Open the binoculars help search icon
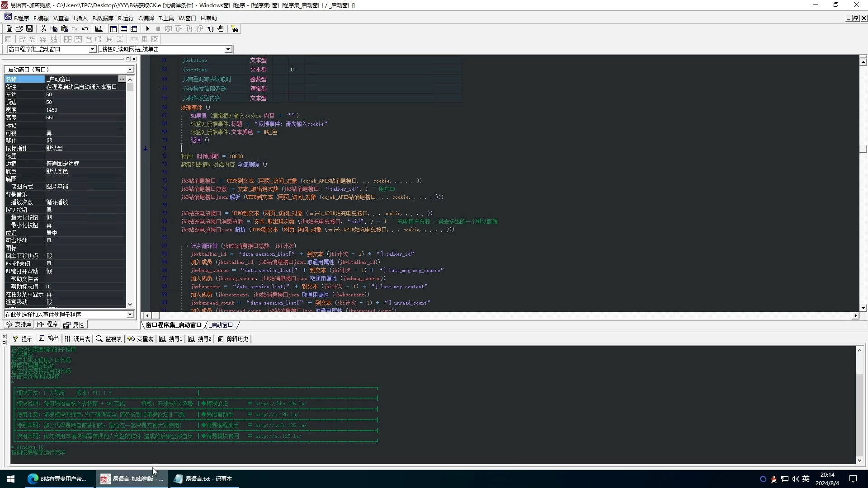 235,29
